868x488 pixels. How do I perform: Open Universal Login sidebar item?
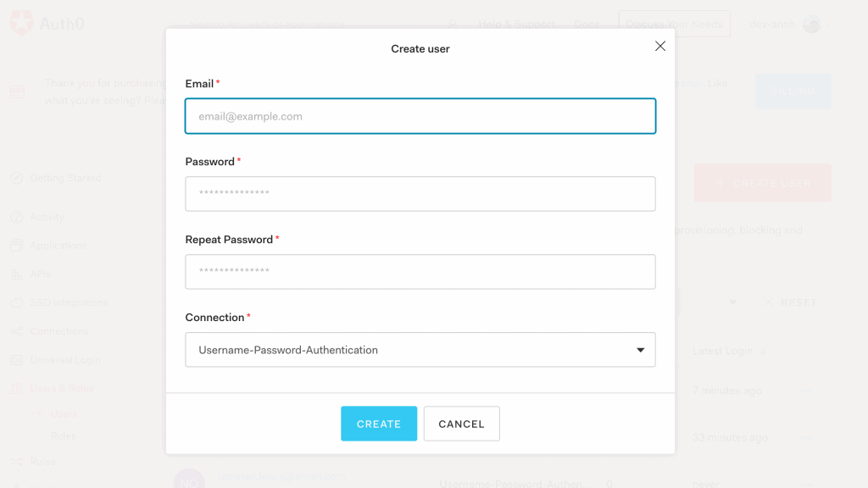(65, 360)
